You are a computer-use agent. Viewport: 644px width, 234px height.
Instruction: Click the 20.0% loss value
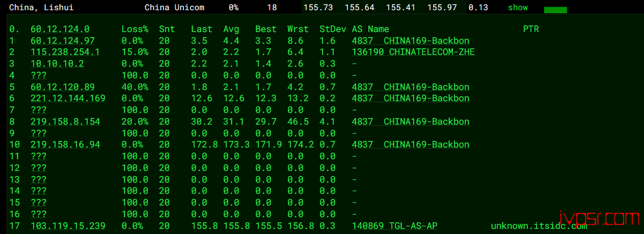[x=135, y=122]
